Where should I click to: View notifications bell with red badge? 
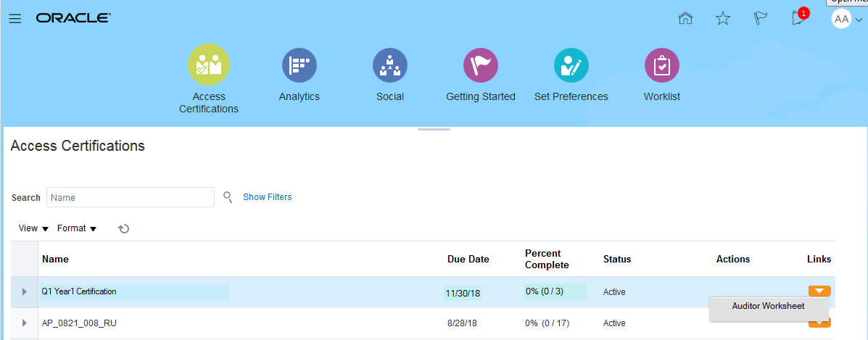click(x=799, y=18)
